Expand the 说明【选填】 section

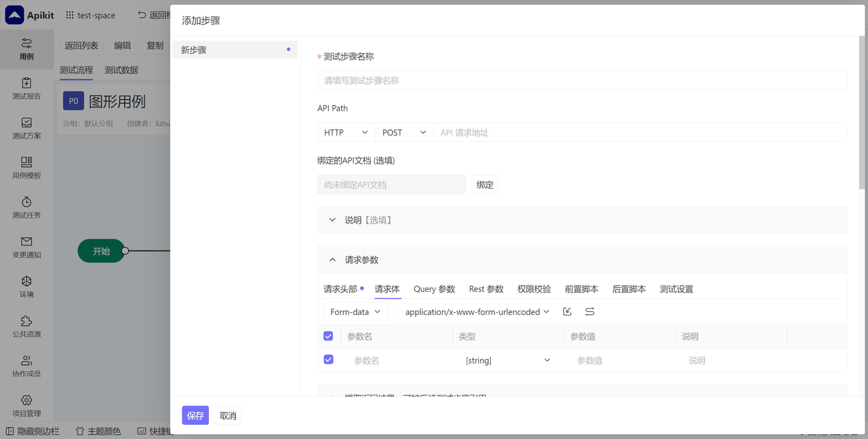[582, 220]
